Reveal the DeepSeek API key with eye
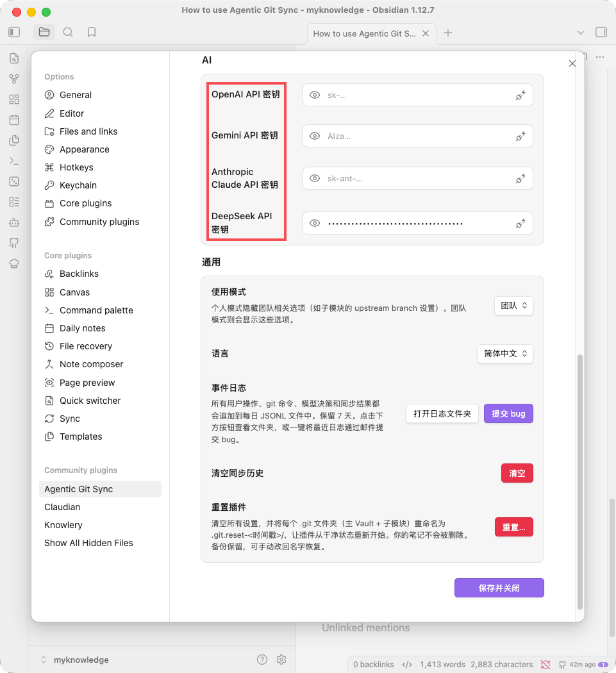Image resolution: width=616 pixels, height=673 pixels. pos(315,223)
